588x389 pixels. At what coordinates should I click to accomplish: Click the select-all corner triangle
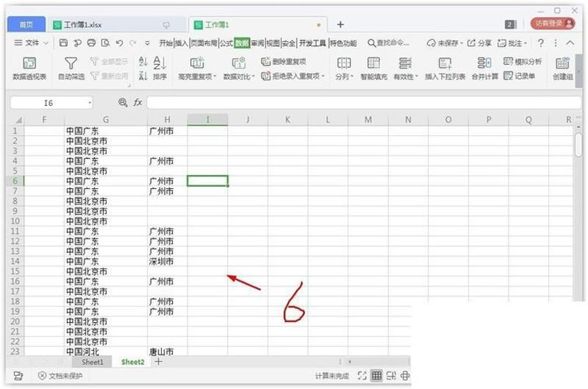pos(18,120)
